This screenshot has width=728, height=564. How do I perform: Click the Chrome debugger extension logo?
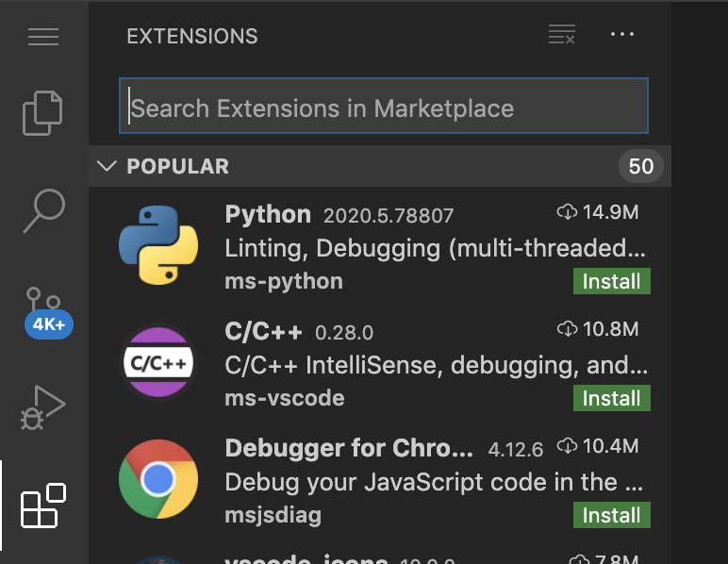click(x=158, y=479)
